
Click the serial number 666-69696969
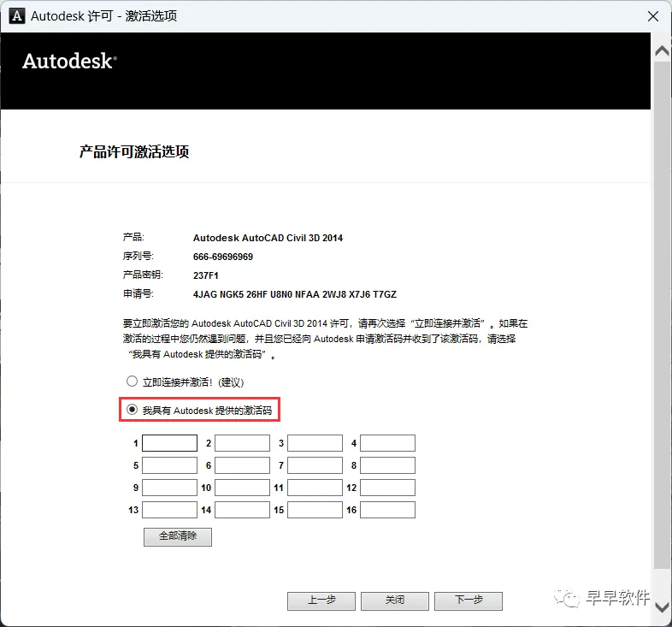pyautogui.click(x=223, y=257)
